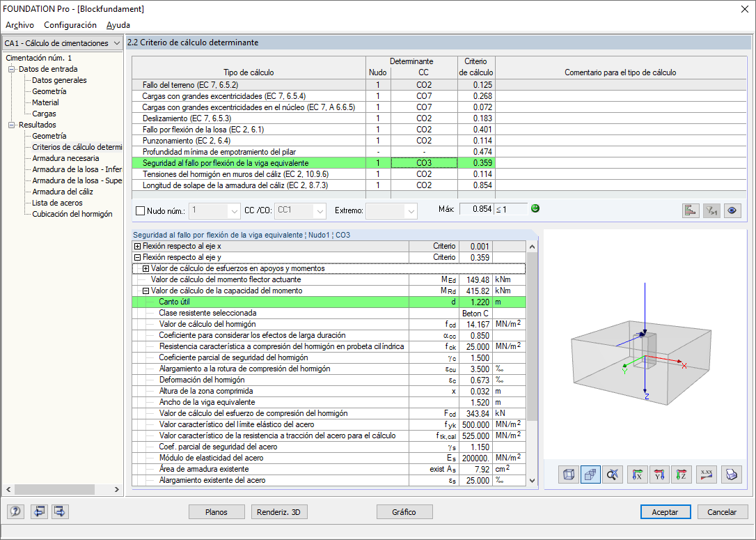Select Cubicación del hormigón in the tree
The image size is (756, 540).
click(72, 214)
